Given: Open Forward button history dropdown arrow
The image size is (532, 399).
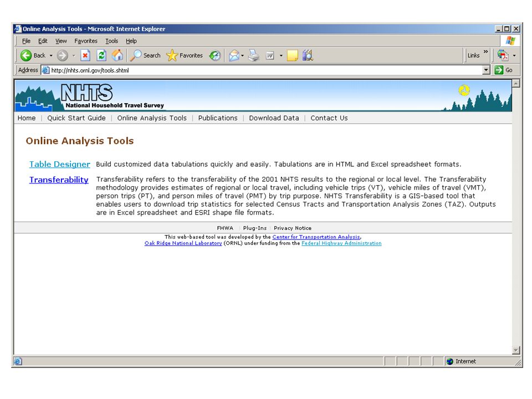Looking at the screenshot, I should [73, 55].
